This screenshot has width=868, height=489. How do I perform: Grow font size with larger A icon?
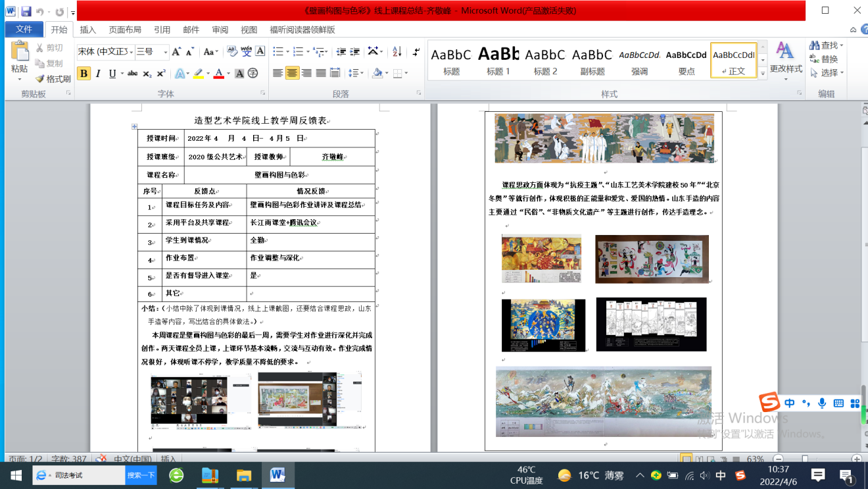[x=176, y=52]
